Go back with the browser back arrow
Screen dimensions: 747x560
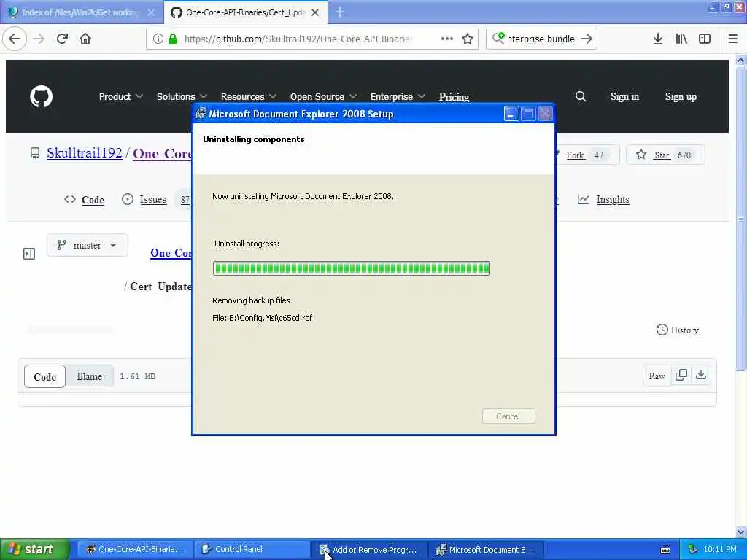(15, 39)
